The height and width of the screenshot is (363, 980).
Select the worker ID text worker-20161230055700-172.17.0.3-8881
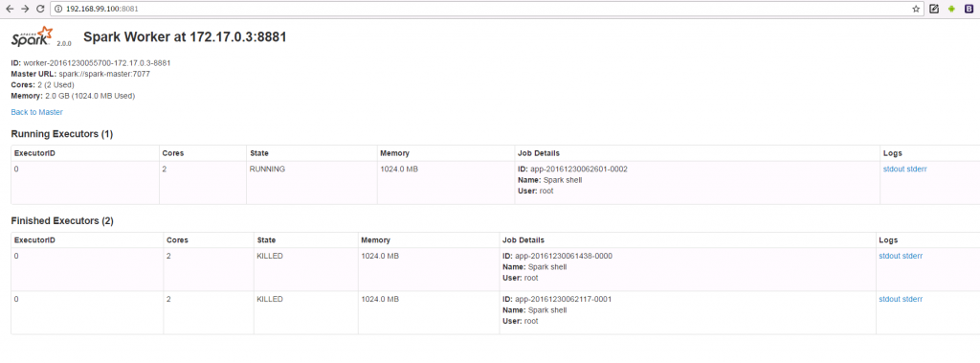pyautogui.click(x=97, y=63)
